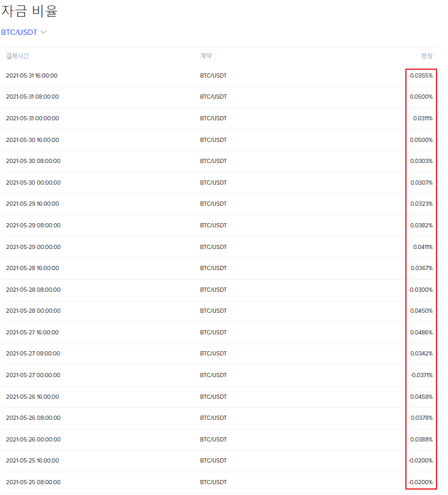Click 0.0500% funding in the 2021-05-31 08:00:00 row
448x495 pixels.
[x=421, y=97]
